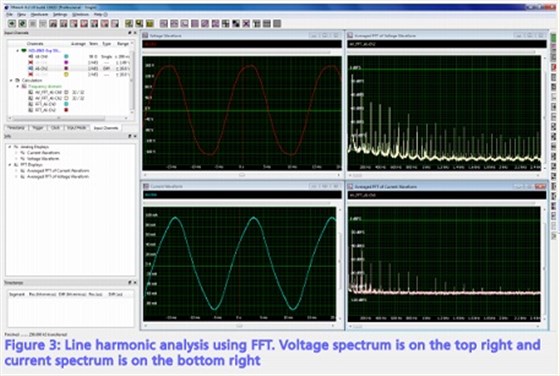
Task: Collapse the Analog Displays tree node
Action: pyautogui.click(x=10, y=147)
